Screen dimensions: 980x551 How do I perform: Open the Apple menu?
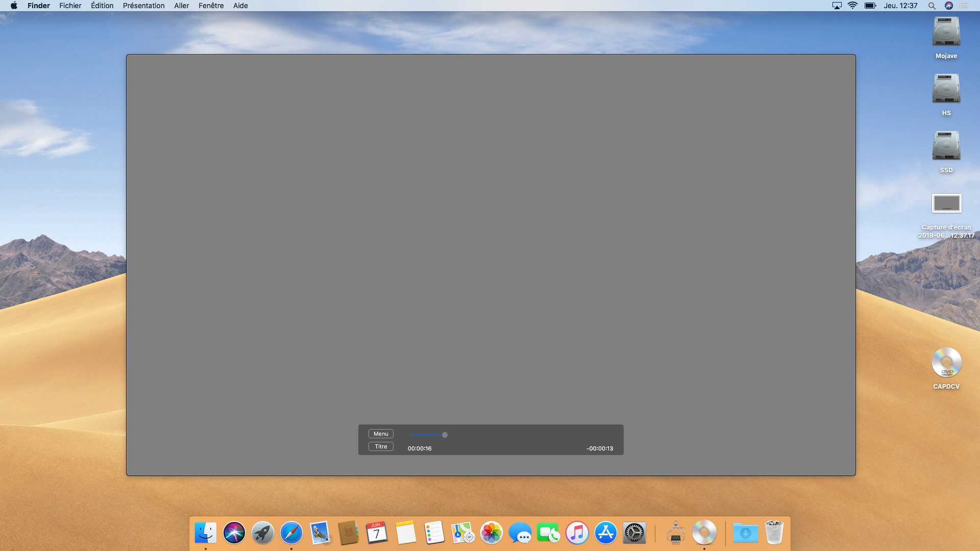click(14, 6)
